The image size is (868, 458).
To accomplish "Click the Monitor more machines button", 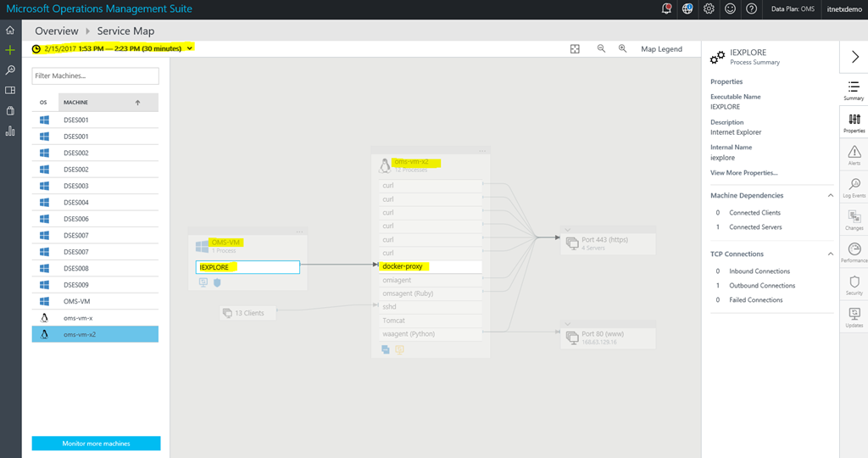I will 96,444.
